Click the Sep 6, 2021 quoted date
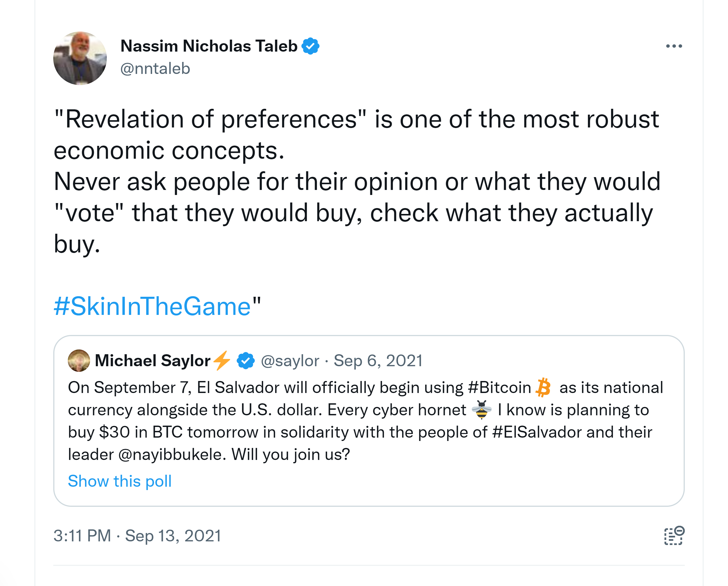 coord(378,361)
